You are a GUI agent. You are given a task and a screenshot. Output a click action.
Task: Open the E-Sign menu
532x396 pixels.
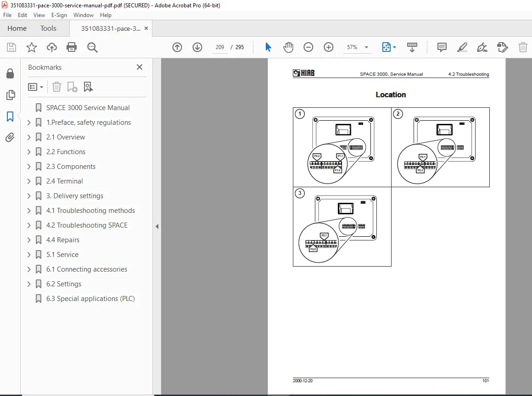point(59,15)
